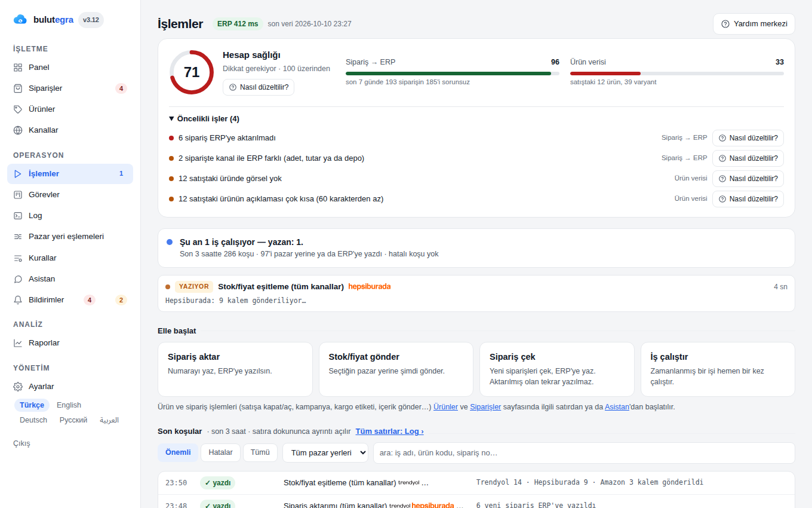Screen dimensions: 812x508
Task: Click Nasıl düzeltilir? for görsel yok row
Action: [x=748, y=179]
